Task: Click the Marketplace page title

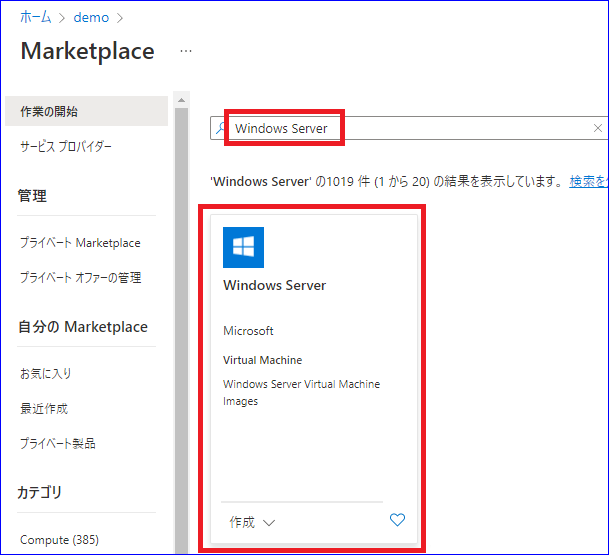Action: click(x=88, y=51)
